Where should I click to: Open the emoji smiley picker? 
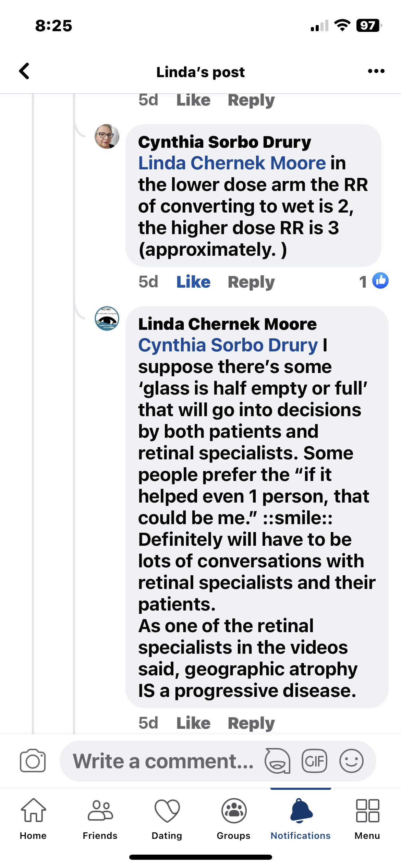point(351,761)
